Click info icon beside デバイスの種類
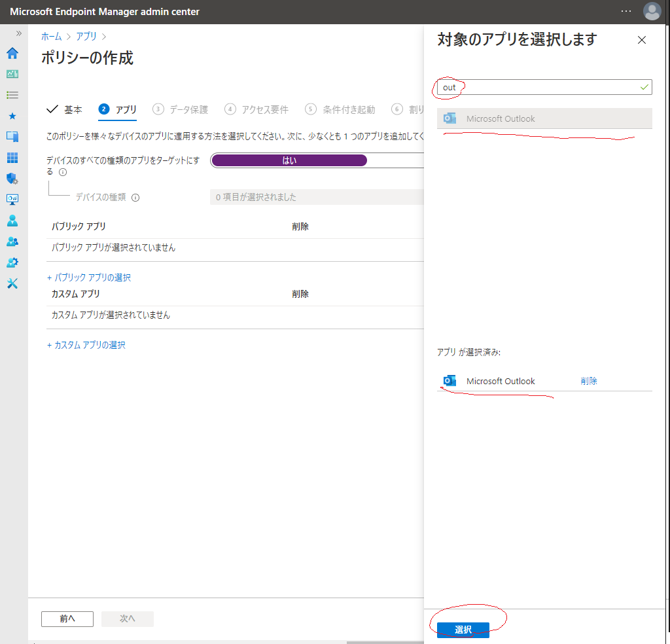Viewport: 670px width, 644px height. (135, 198)
